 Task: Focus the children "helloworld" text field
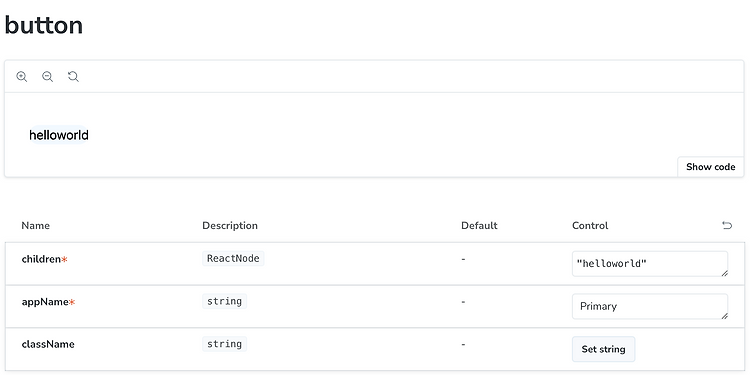pyautogui.click(x=650, y=264)
